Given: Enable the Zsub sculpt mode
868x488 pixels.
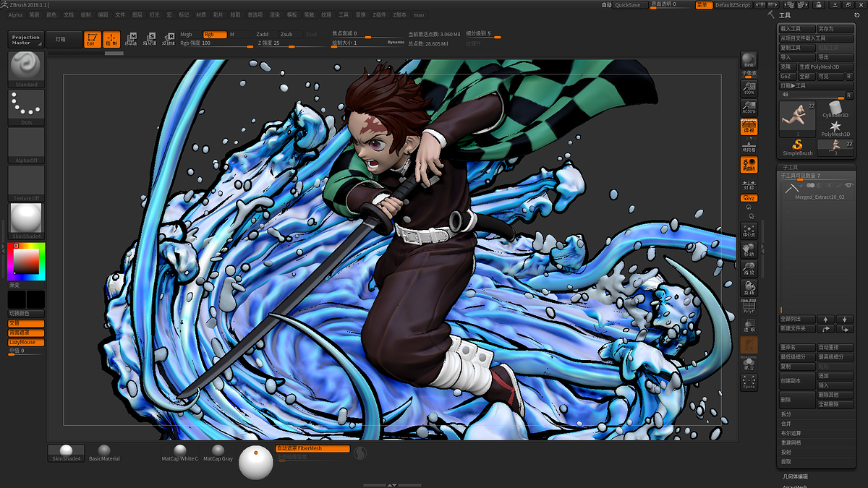Looking at the screenshot, I should click(290, 34).
